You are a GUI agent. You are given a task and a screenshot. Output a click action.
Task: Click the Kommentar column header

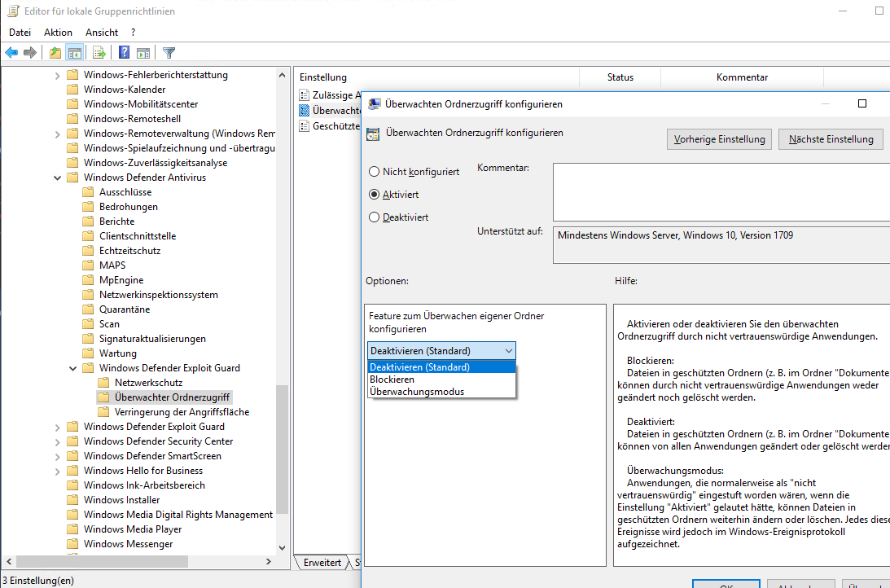tap(742, 77)
